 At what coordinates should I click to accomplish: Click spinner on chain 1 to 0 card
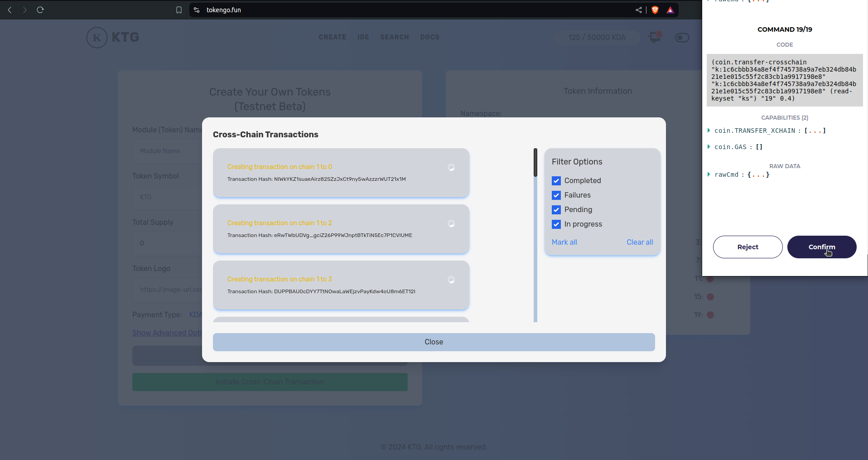451,167
